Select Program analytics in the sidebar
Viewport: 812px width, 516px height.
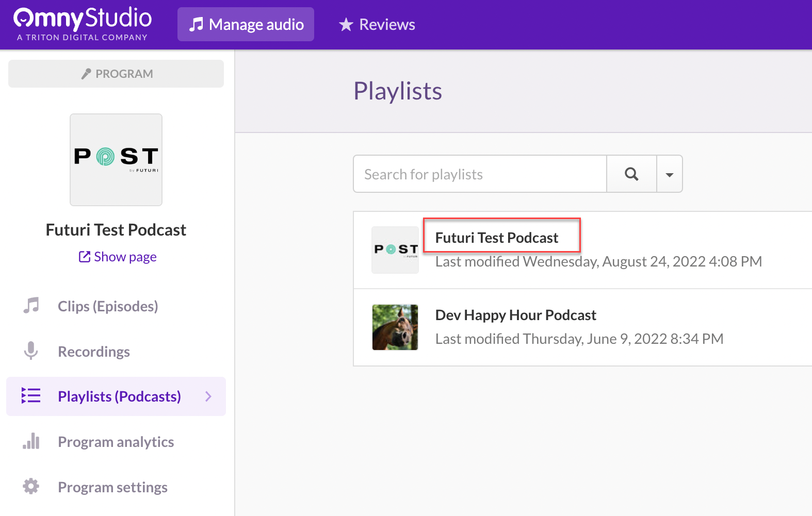tap(116, 442)
